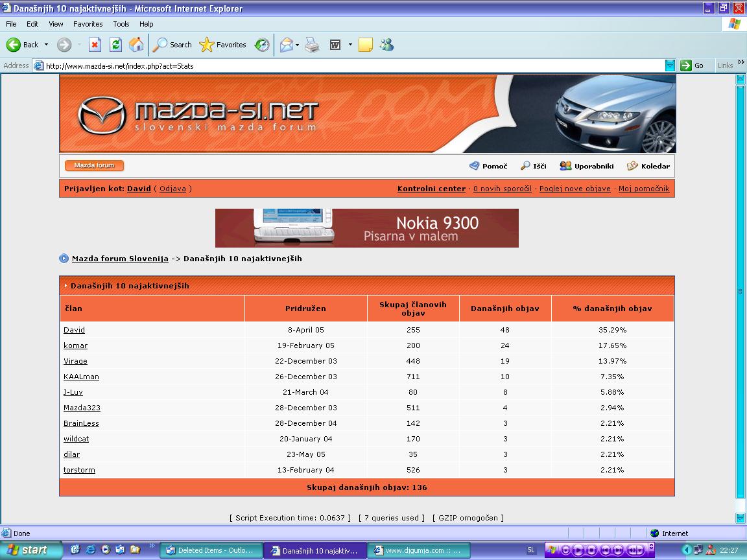Open member komar's profile link
This screenshot has height=560, width=747.
click(75, 345)
